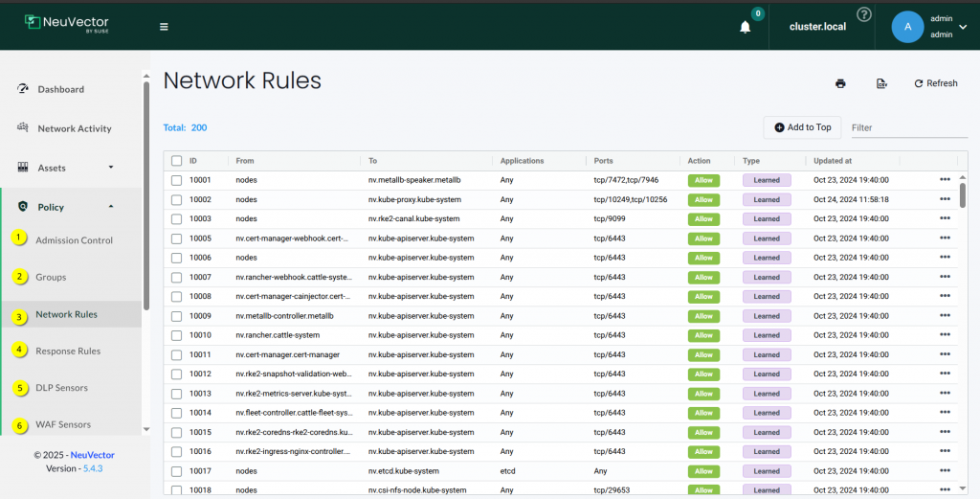Screen dimensions: 980x499
Task: Click the Add to Top button
Action: [x=802, y=127]
